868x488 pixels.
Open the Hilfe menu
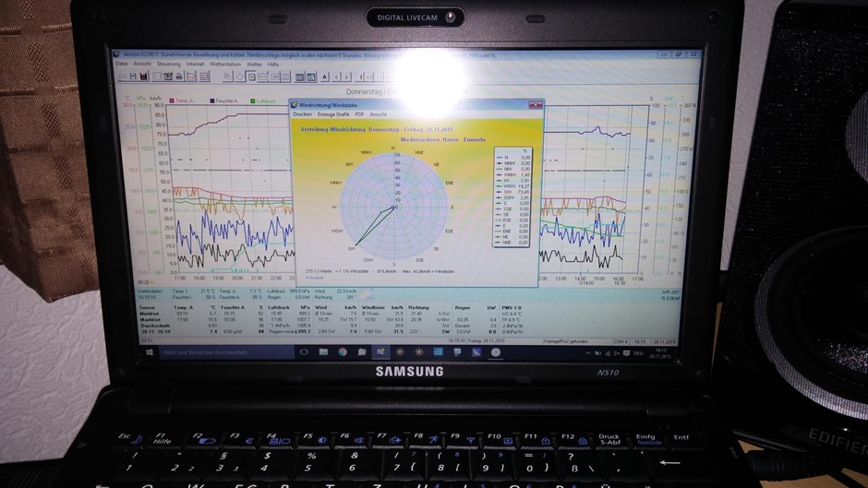tap(274, 64)
